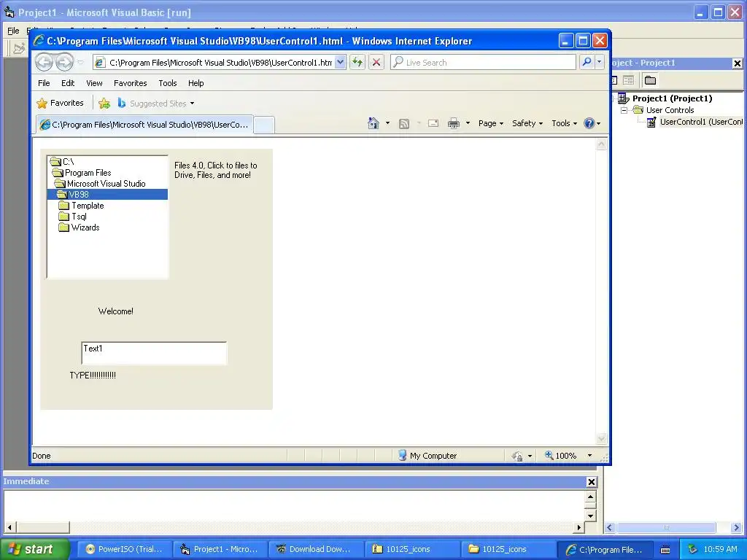Click View Object icon in Project Explorer
747x560 pixels.
coord(628,80)
